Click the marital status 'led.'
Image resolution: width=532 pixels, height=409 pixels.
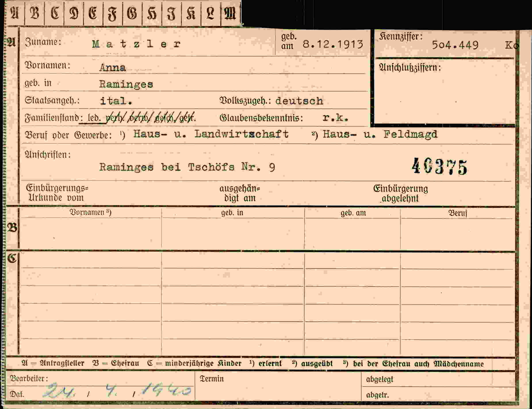pos(94,118)
